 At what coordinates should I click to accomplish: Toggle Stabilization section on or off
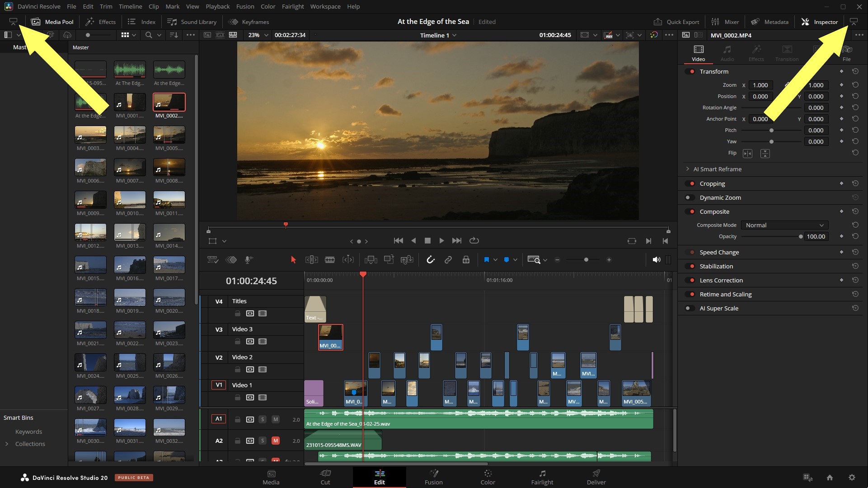tap(690, 266)
